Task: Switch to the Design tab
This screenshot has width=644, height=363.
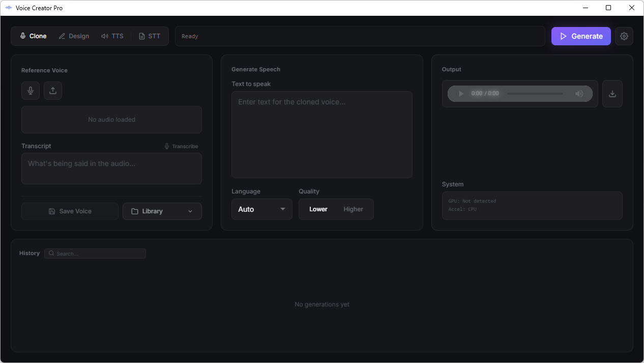Action: click(74, 36)
